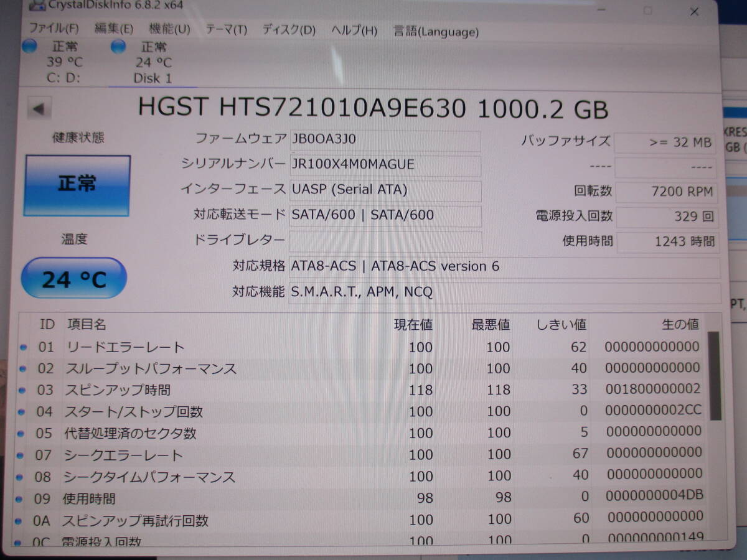Click the 7200 RPM rotation value
This screenshot has width=747, height=560.
click(x=666, y=192)
